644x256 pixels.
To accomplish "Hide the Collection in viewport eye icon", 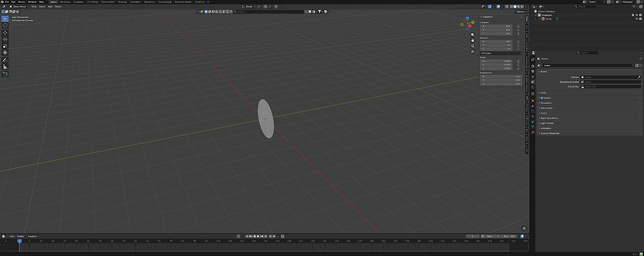I will coord(637,15).
